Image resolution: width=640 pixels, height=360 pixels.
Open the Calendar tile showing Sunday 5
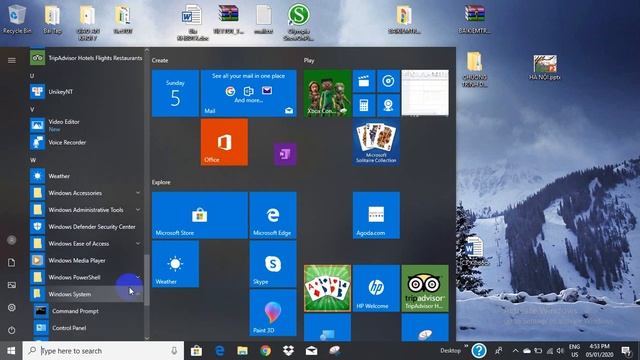(176, 93)
